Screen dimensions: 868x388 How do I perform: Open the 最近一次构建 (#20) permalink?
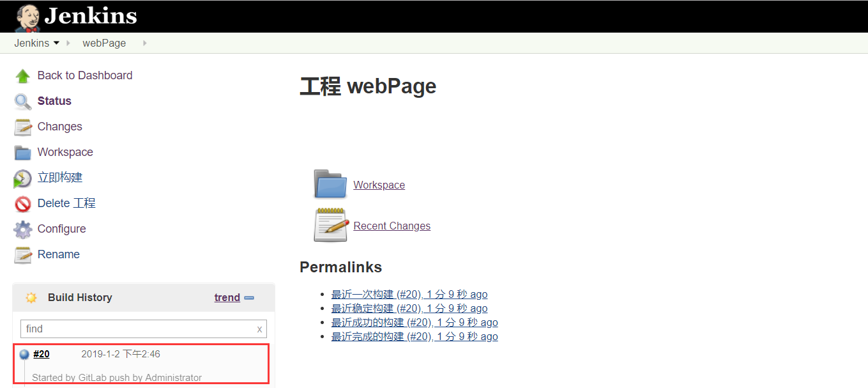(409, 295)
